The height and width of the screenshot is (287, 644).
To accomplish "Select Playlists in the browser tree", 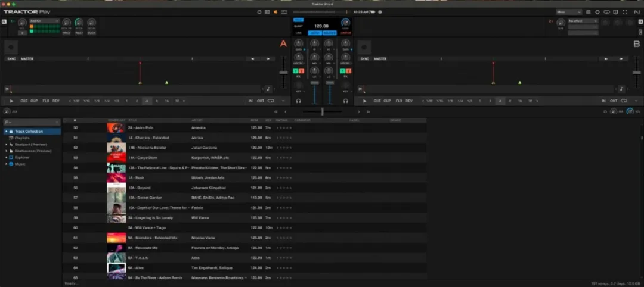I will click(x=22, y=138).
